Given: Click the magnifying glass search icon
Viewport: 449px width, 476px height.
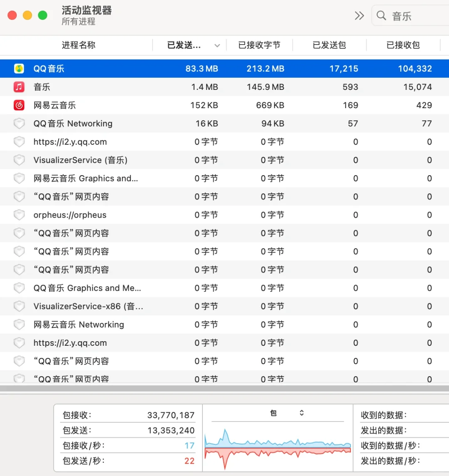Looking at the screenshot, I should point(381,15).
